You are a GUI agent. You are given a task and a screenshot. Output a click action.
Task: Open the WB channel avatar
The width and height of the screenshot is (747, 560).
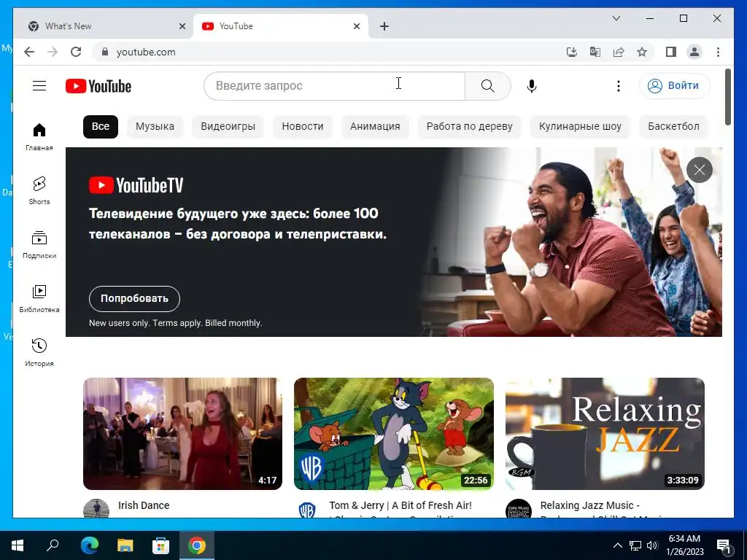[307, 509]
